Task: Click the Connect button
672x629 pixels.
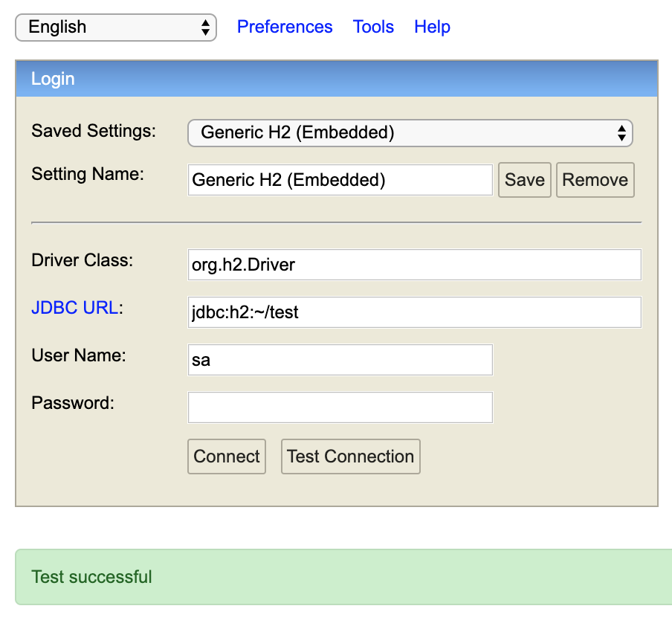Action: (227, 457)
